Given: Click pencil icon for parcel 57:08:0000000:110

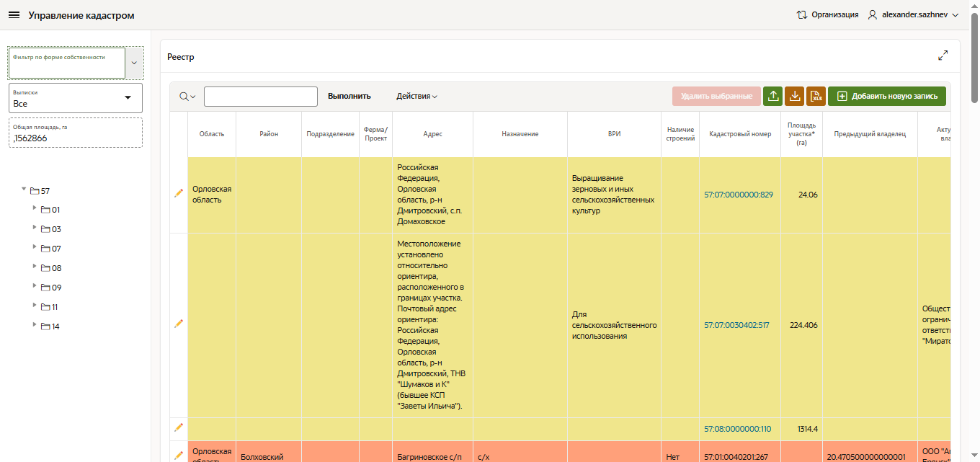Looking at the screenshot, I should [179, 427].
